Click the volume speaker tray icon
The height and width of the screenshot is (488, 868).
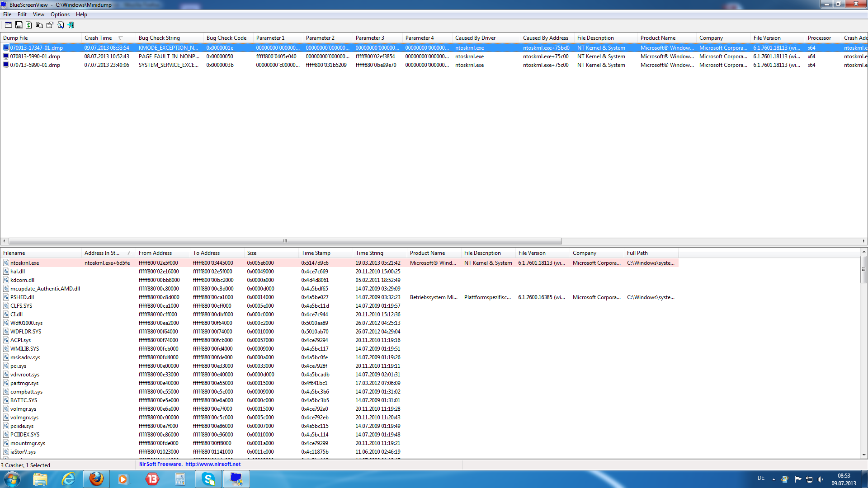pos(821,479)
